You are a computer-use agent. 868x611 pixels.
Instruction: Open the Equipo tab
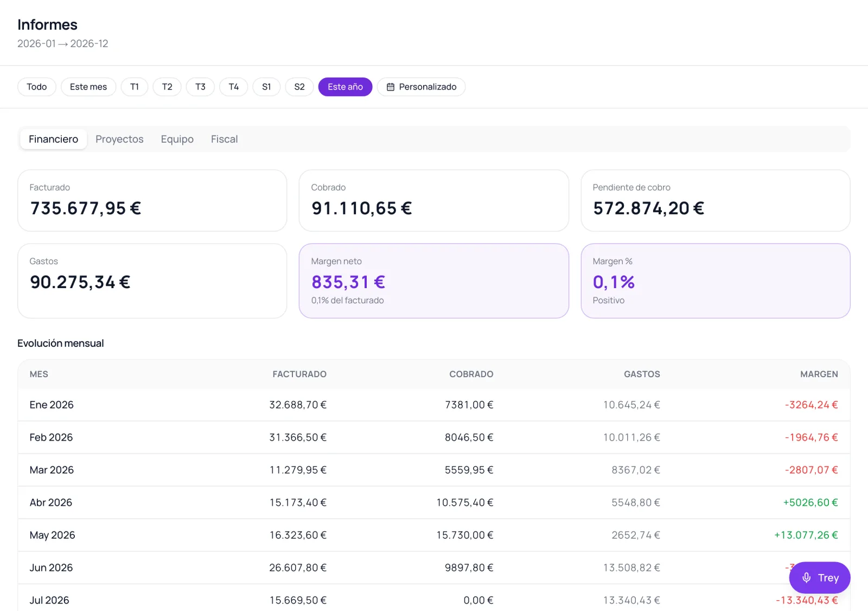click(177, 139)
